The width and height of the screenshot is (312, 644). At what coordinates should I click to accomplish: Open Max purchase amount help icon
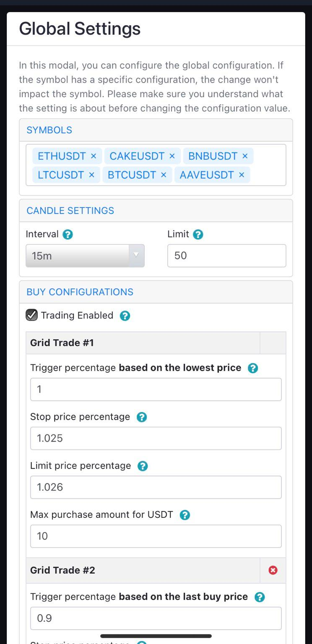185,515
